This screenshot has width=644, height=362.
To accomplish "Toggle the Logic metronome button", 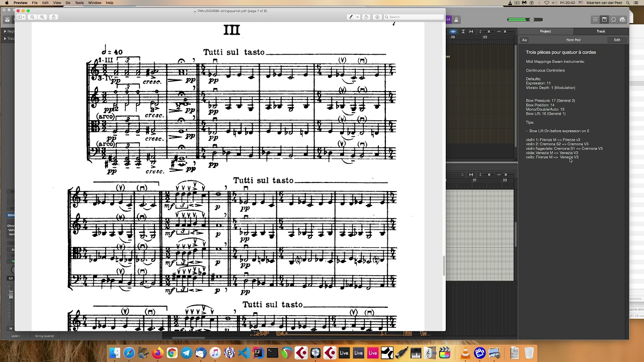I will (x=456, y=20).
